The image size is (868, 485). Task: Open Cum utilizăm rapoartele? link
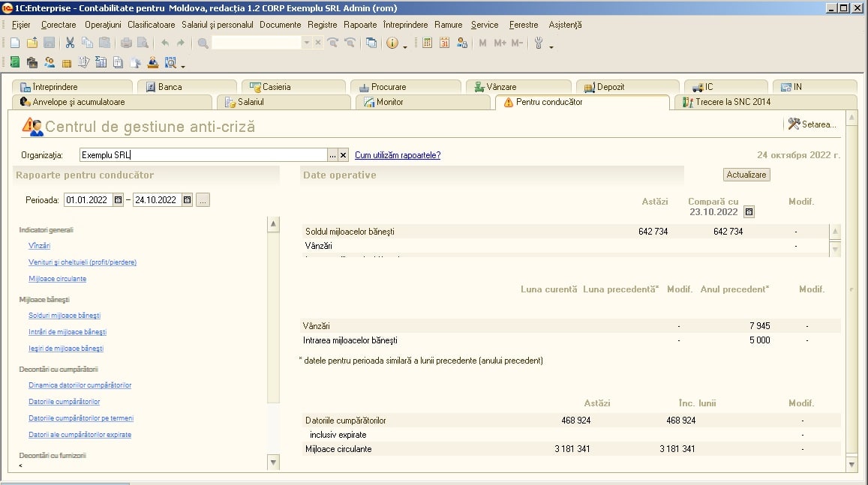coord(398,155)
